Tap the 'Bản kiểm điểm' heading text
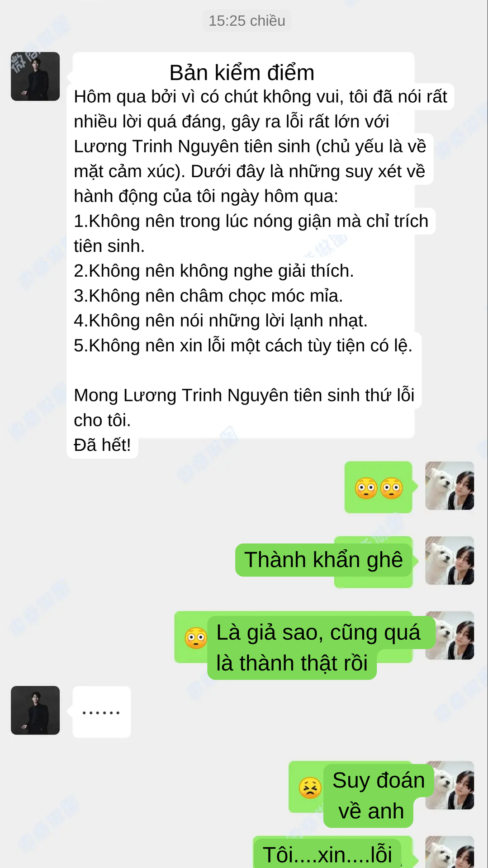This screenshot has width=488, height=868. pyautogui.click(x=242, y=73)
